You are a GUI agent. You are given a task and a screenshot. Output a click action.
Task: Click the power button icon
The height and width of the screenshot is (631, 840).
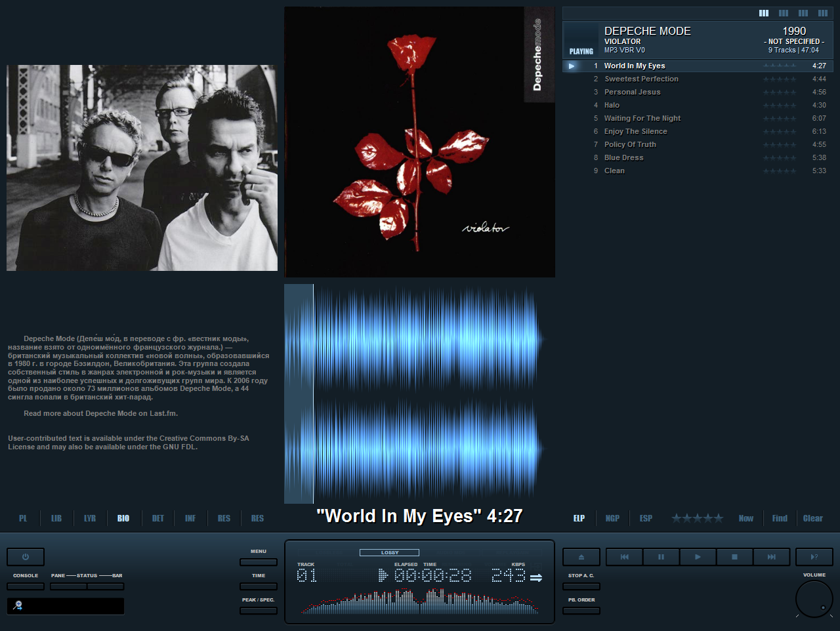tap(26, 557)
